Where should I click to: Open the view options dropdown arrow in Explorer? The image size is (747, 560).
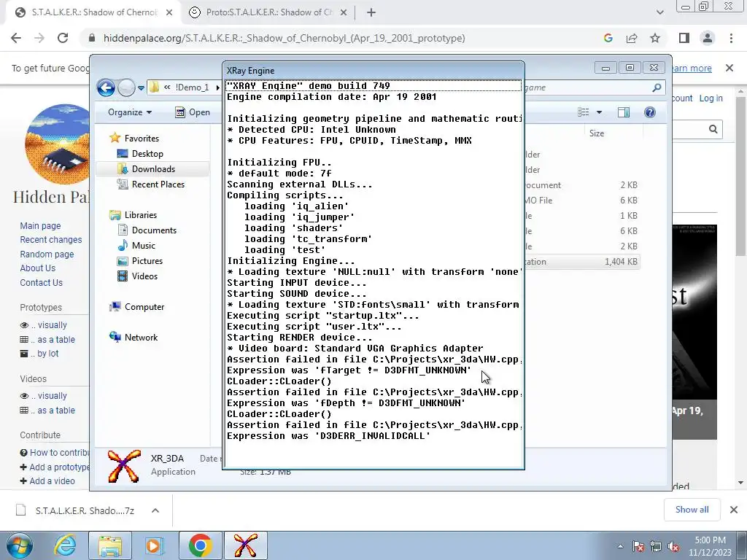(600, 112)
